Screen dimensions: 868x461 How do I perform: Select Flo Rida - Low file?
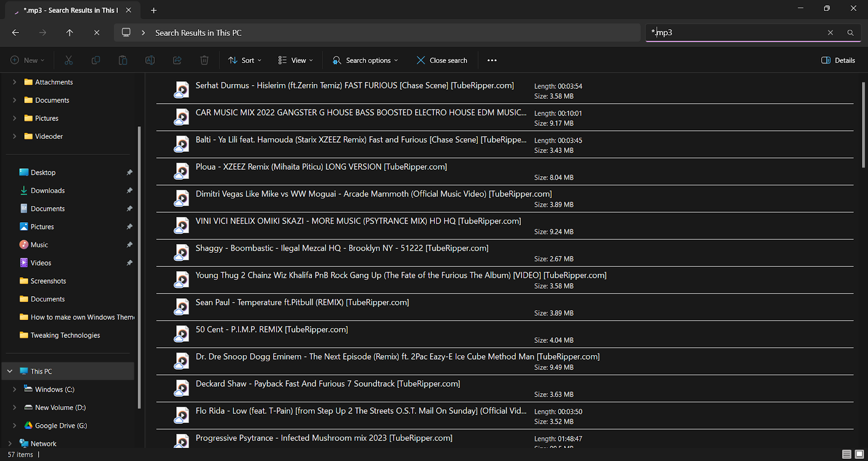click(x=505, y=415)
